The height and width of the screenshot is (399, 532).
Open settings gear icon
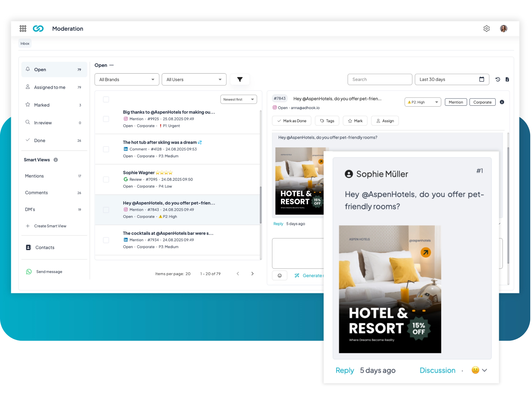tap(486, 29)
